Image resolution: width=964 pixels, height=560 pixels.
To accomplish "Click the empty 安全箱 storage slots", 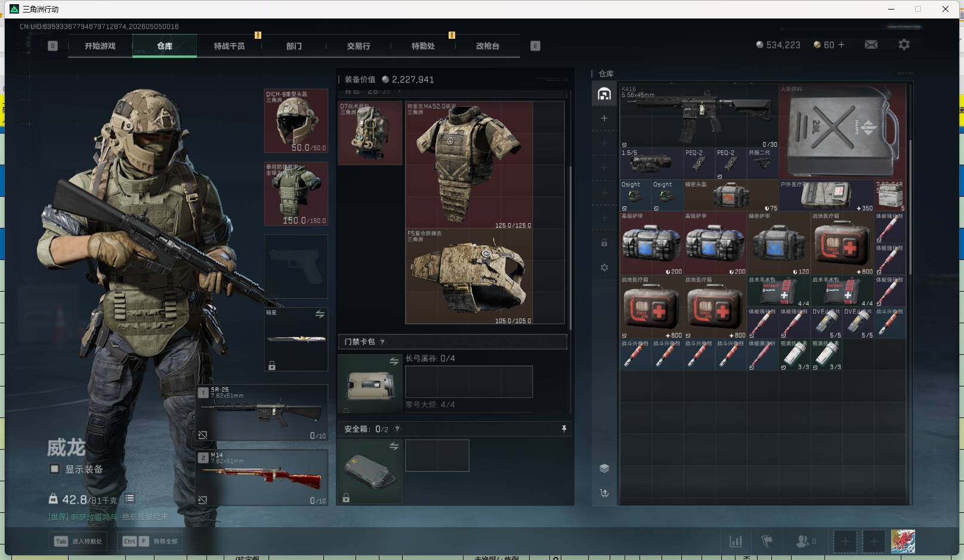I will pos(437,456).
